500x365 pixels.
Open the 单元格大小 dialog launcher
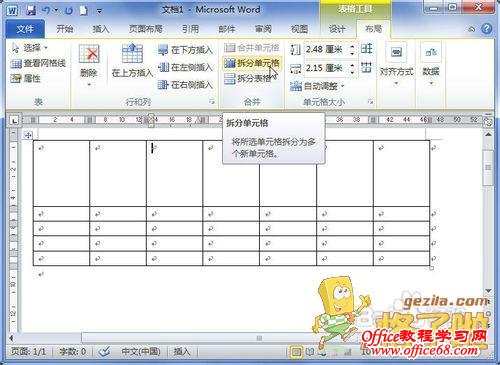pos(370,102)
